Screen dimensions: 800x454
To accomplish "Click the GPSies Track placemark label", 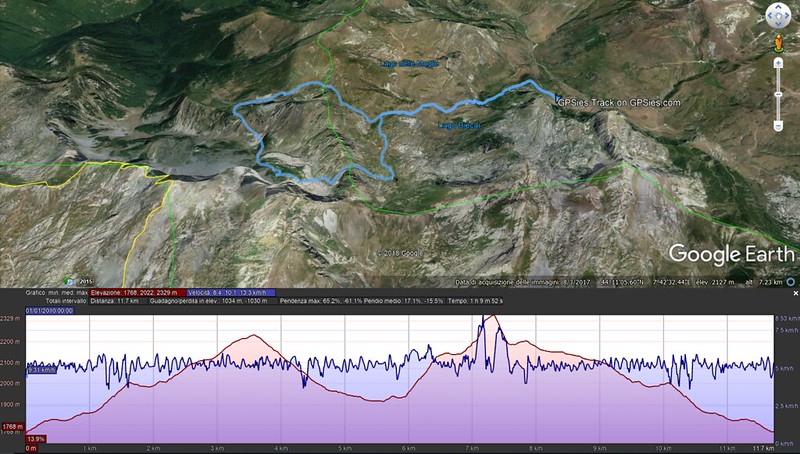I will 619,103.
